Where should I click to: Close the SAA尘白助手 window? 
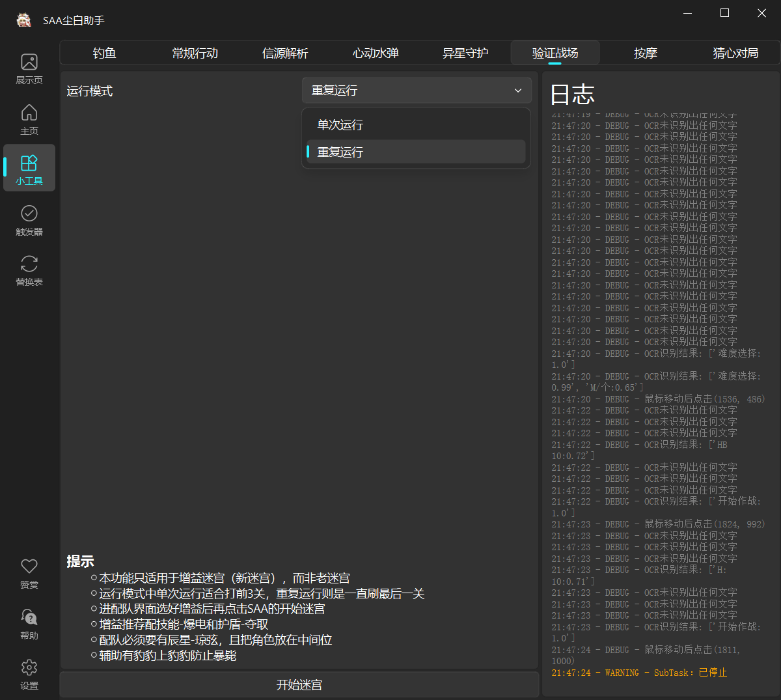761,13
